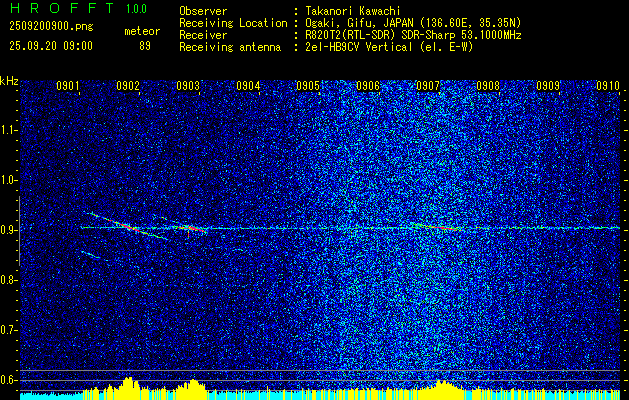Click the timestamp 25.09.20 09:00
This screenshot has height=400, width=629.
click(51, 46)
